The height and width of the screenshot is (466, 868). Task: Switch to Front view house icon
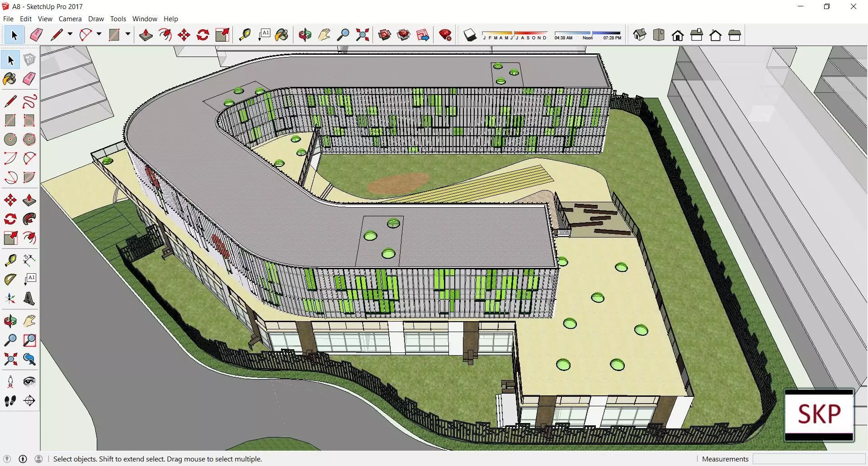pos(678,35)
